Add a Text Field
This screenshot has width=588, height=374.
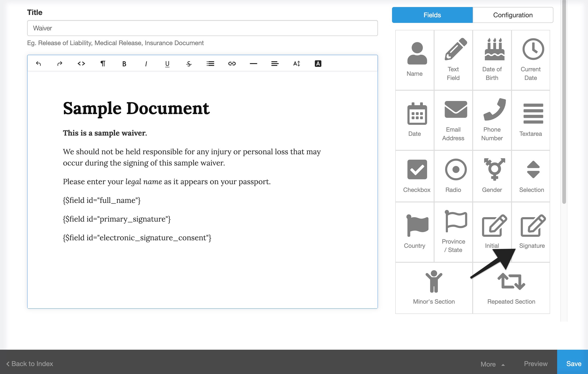[x=453, y=60]
